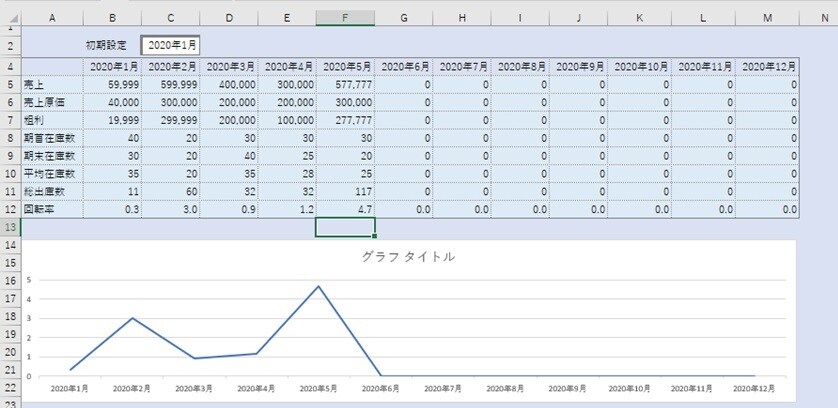Select row 12 header
This screenshot has width=838, height=408.
pos(11,210)
